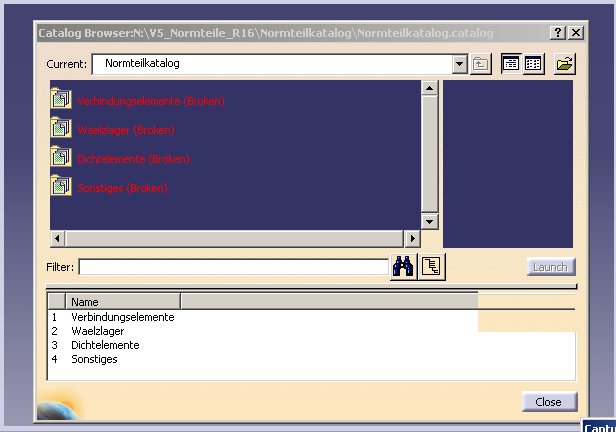Go up one chapter level icon

(x=480, y=64)
